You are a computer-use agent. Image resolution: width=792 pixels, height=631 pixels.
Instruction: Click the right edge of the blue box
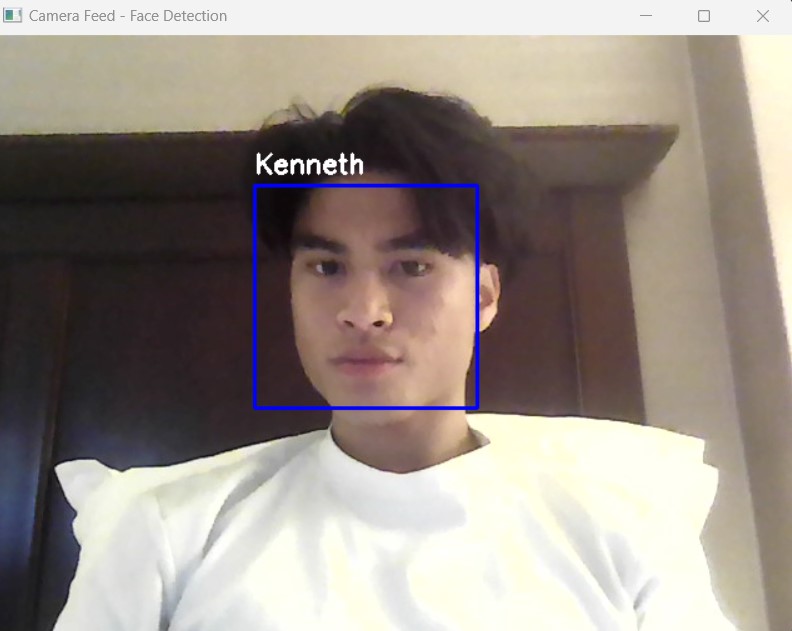477,297
